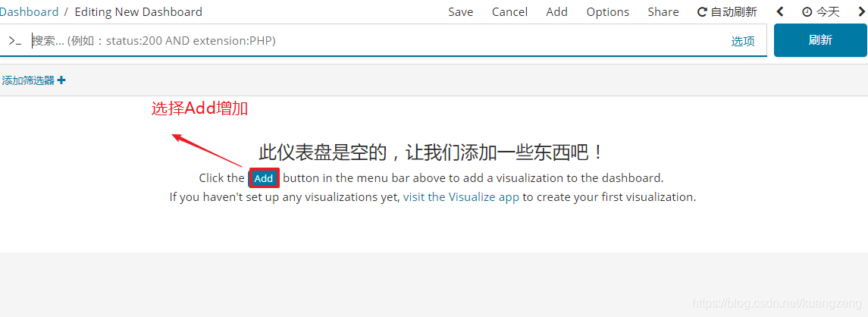Open the Dashboard breadcrumb link
The height and width of the screenshot is (317, 868).
29,11
